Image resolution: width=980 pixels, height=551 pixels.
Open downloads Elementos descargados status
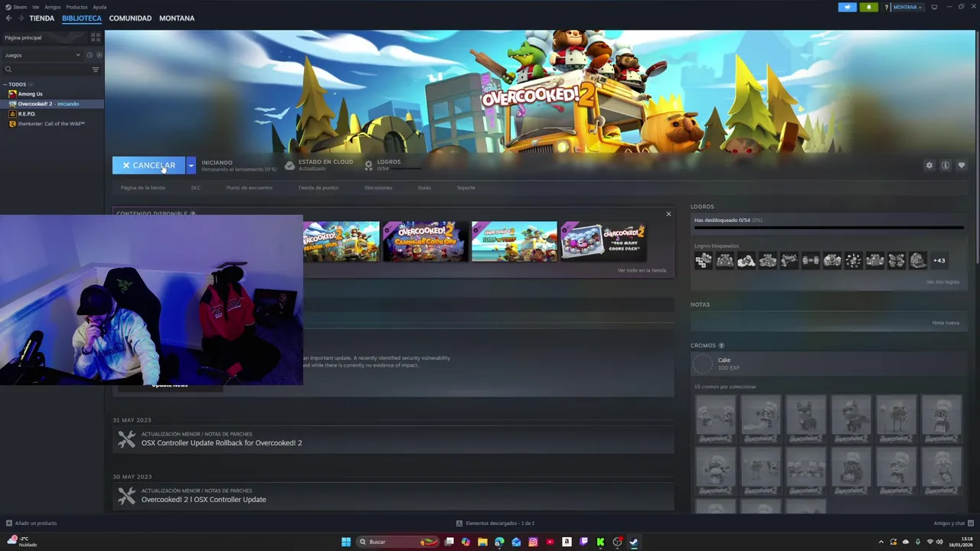[495, 523]
